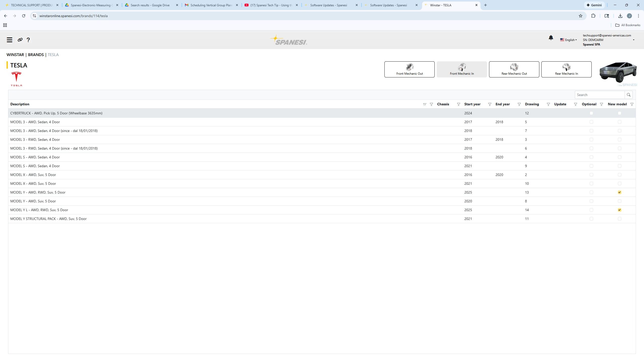Toggle Optional checkbox for MODEL 3 AWD 2017
The image size is (644, 362).
point(591,122)
